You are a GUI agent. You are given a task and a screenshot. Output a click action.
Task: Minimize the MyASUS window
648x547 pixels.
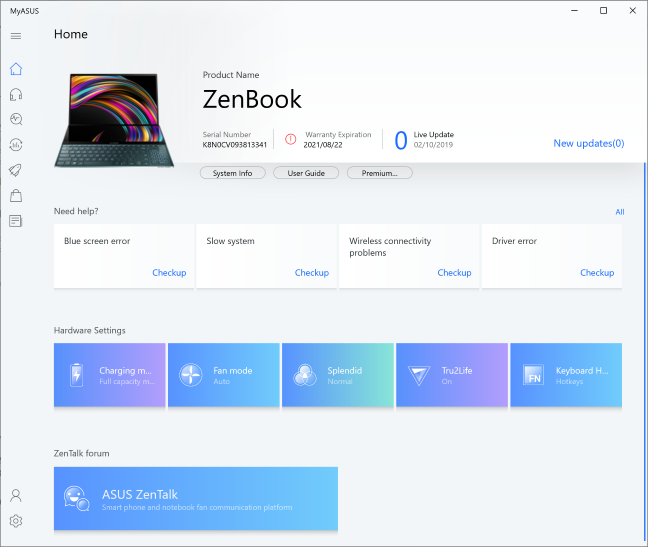point(574,11)
